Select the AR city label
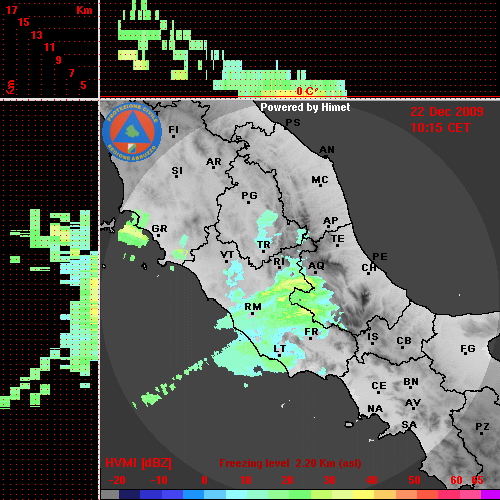 tap(214, 162)
